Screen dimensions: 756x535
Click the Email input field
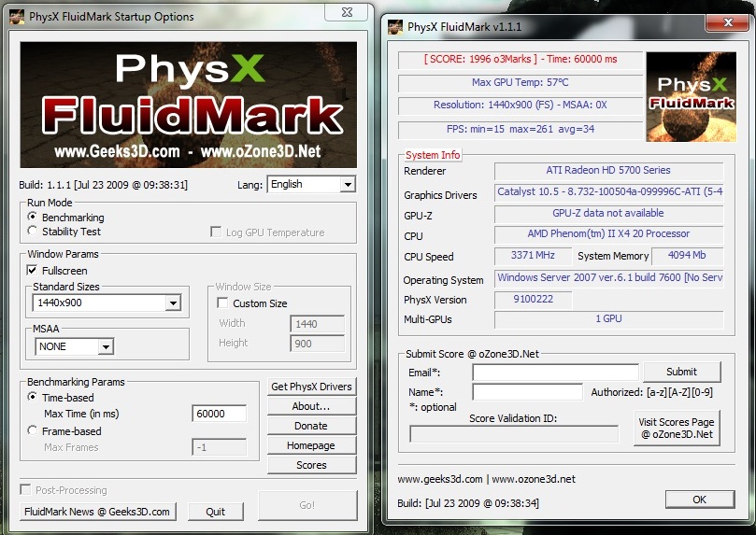[555, 372]
